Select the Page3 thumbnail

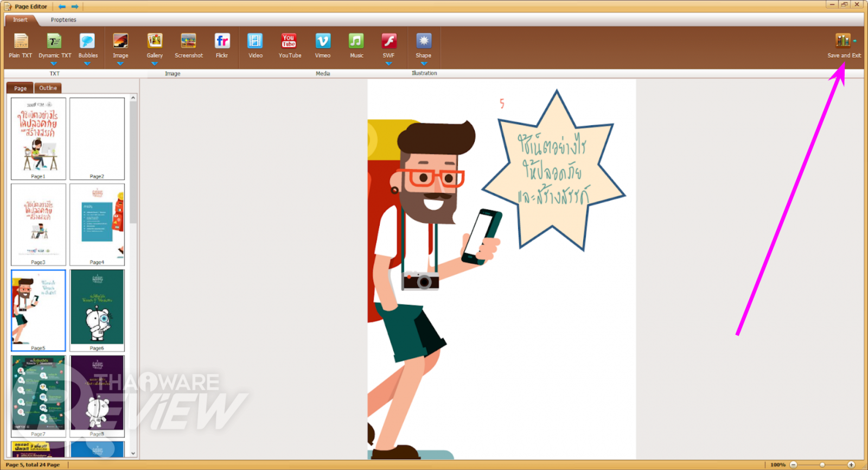39,224
